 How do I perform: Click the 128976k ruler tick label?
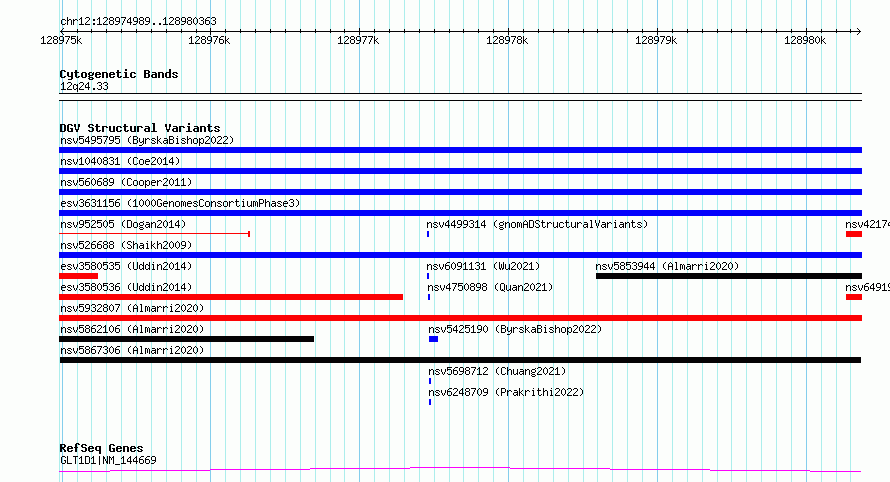click(209, 40)
